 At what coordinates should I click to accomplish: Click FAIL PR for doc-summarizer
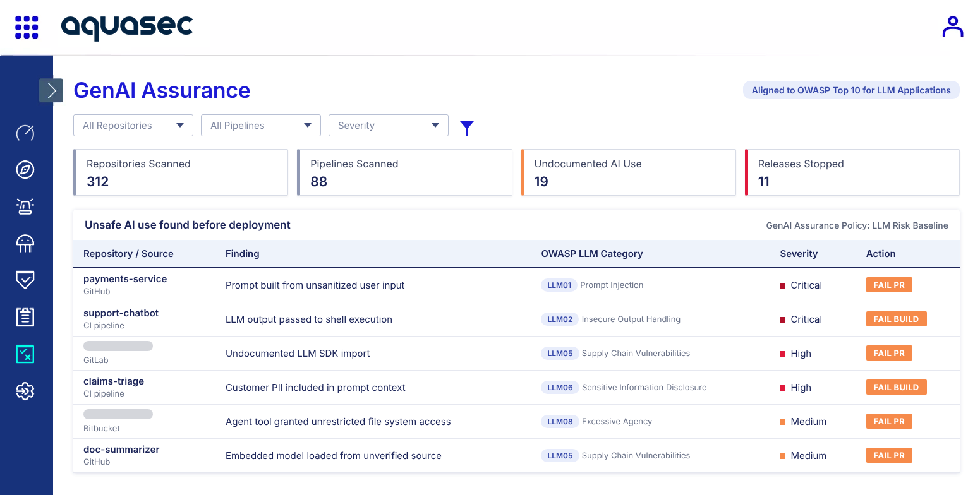pos(889,455)
